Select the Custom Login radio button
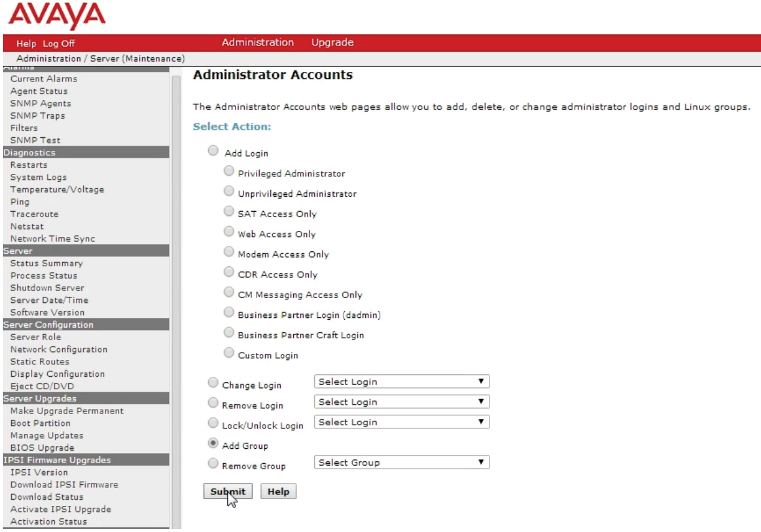The height and width of the screenshot is (532, 761). pyautogui.click(x=229, y=353)
